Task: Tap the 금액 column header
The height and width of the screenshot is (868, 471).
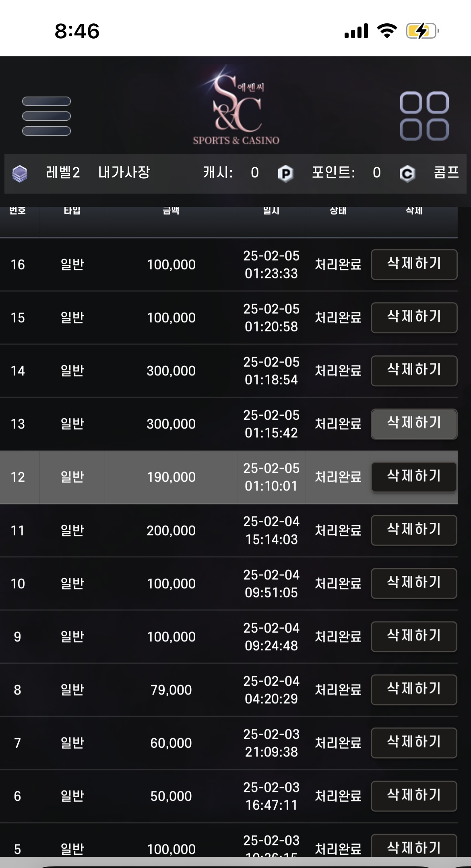Action: pyautogui.click(x=171, y=210)
